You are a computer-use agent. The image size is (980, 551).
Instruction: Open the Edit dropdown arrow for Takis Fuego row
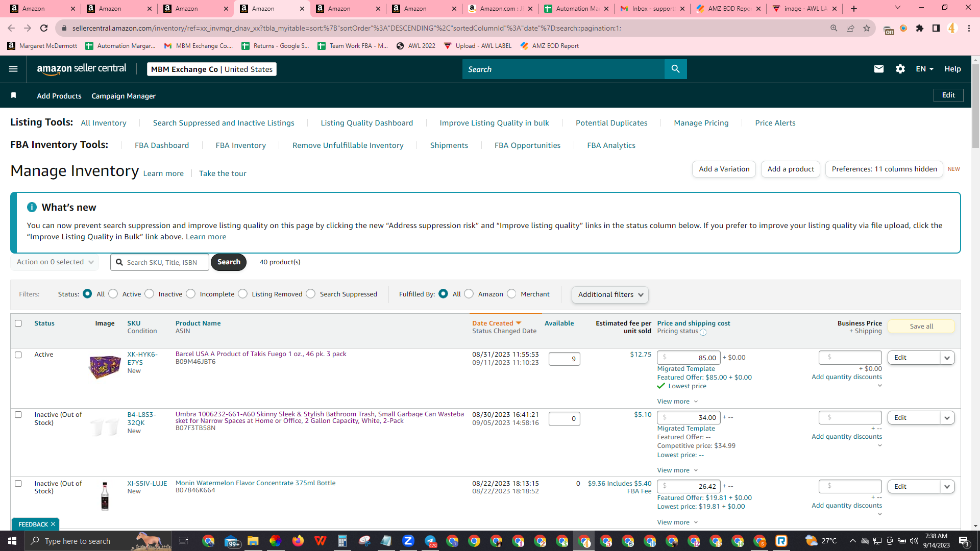click(947, 358)
